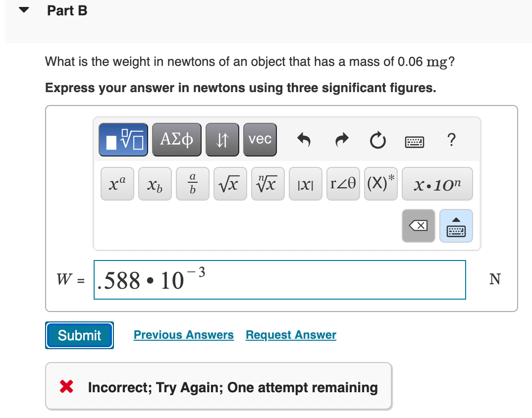Toggle the ΑΣΦ Greek symbols palette

point(176,139)
